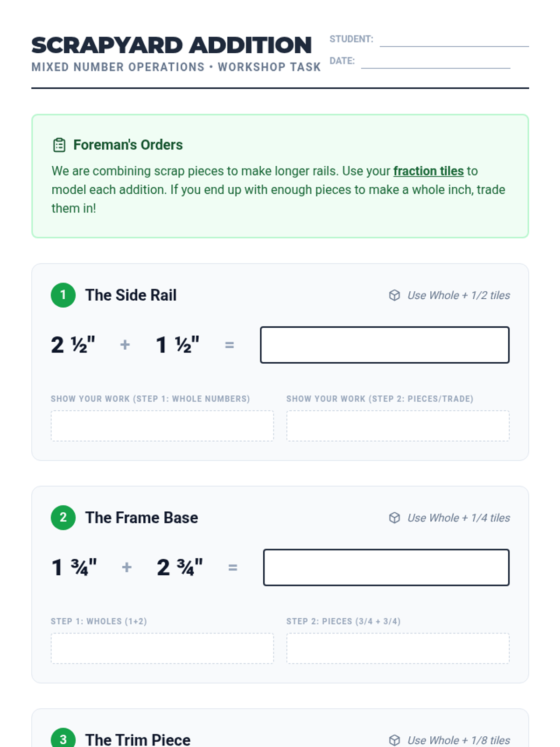Click the Step 1 wholes (1+2) box
The height and width of the screenshot is (747, 560).
162,648
